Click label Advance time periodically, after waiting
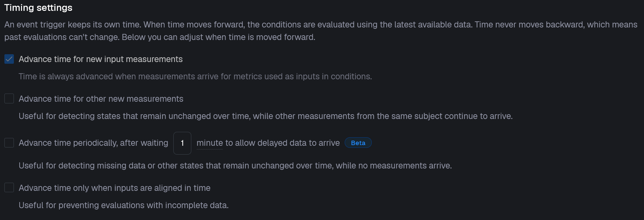Image resolution: width=644 pixels, height=220 pixels. 93,143
